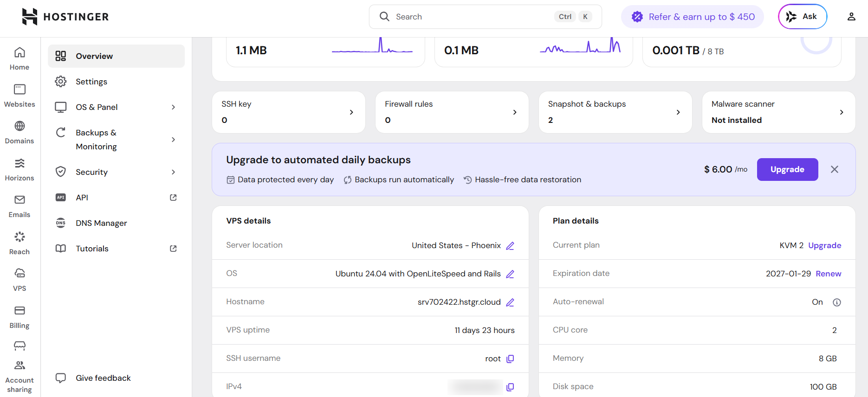Select Settings in the VPS menu
Screen dimensions: 868x397
tap(117, 82)
